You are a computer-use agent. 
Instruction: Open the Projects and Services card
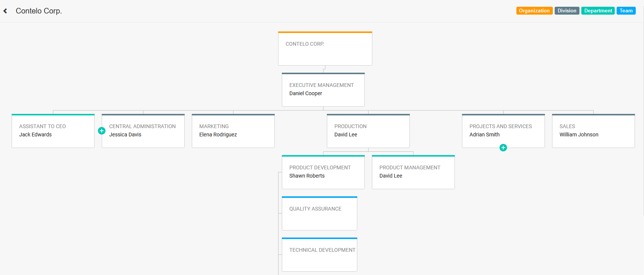point(503,131)
